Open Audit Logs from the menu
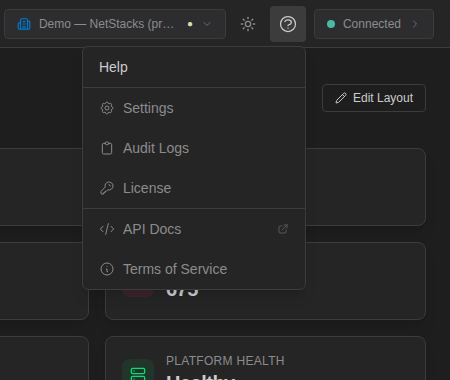The image size is (450, 380). [194, 148]
